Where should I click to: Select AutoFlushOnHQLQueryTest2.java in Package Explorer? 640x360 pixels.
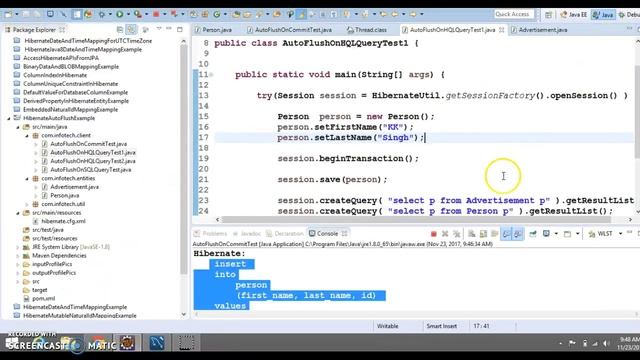click(93, 161)
